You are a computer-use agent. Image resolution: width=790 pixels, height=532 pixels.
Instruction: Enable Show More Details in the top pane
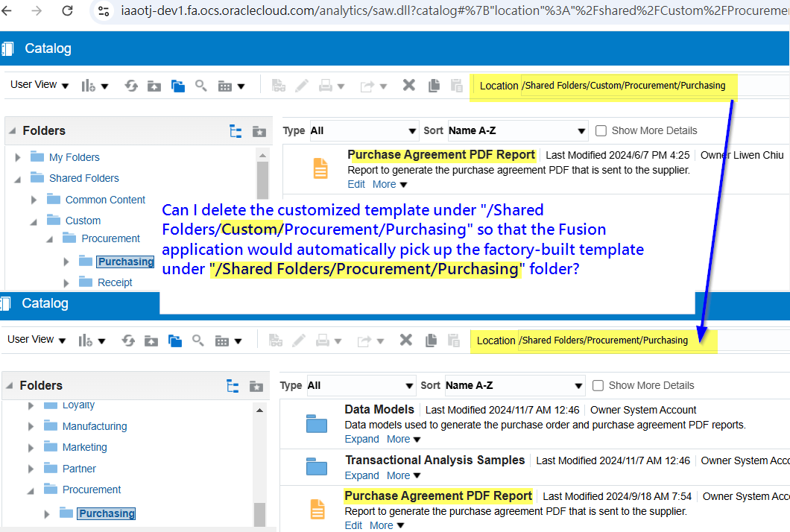601,130
